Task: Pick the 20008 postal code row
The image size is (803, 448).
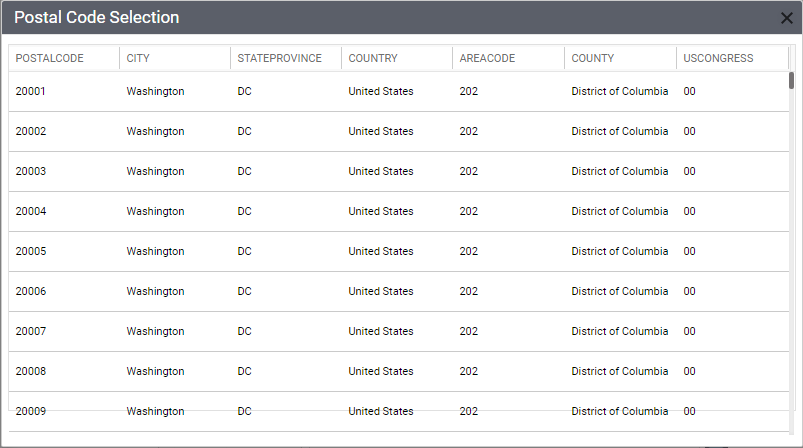Action: pyautogui.click(x=31, y=372)
